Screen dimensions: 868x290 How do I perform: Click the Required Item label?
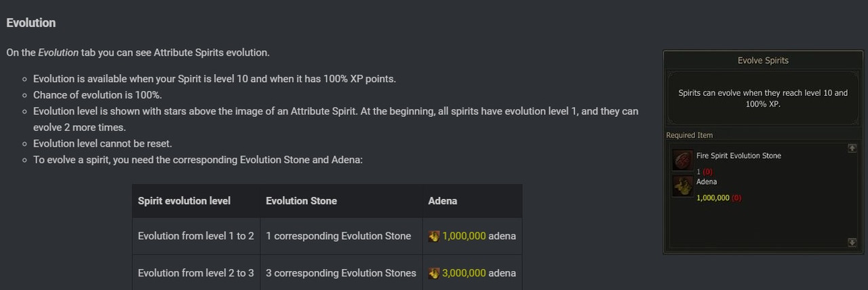point(690,135)
